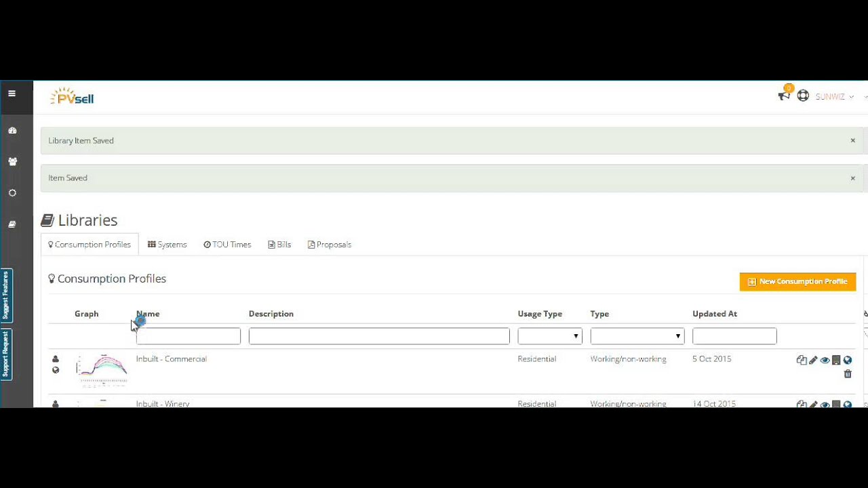Sort by the Name column header
Screen dimensions: 868x488
[148, 314]
